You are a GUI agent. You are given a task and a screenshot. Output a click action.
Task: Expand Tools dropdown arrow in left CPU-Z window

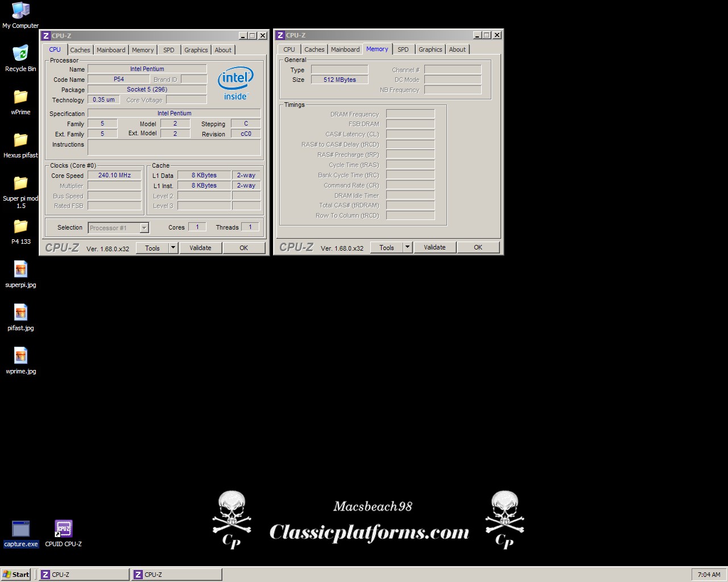pos(173,248)
